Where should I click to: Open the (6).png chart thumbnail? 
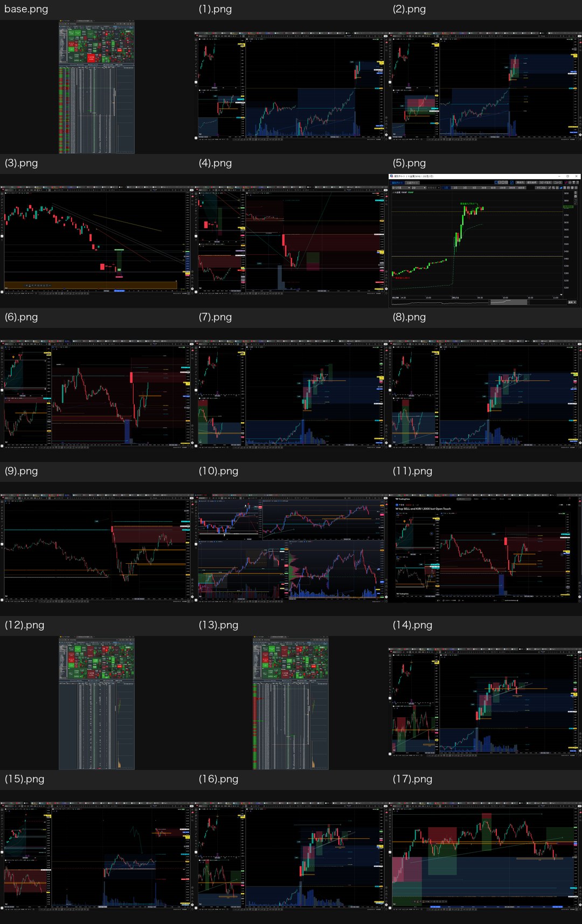point(96,395)
